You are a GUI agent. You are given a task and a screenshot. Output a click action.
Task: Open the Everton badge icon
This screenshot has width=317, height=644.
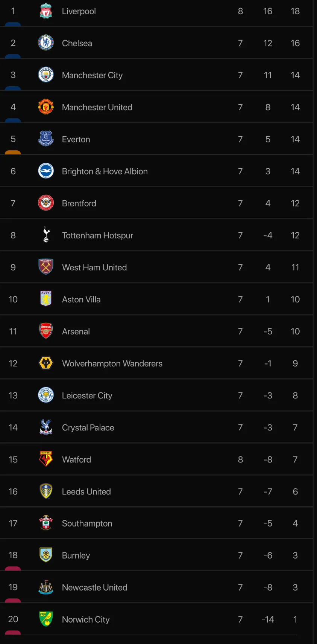tap(46, 139)
